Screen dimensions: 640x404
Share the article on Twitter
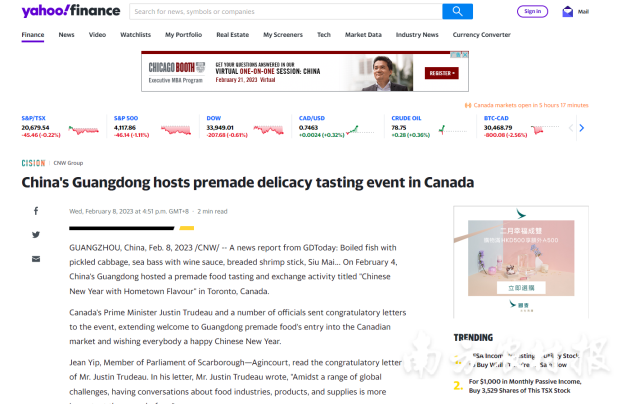point(36,235)
